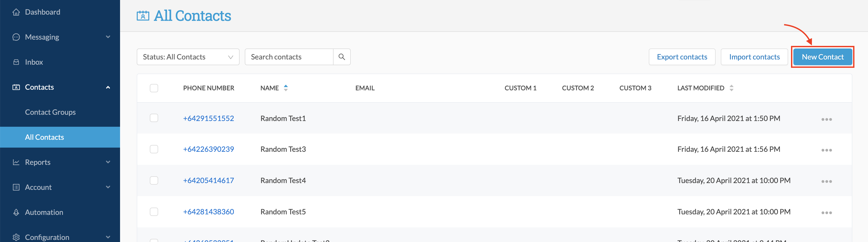Expand the Account menu chevron
Image resolution: width=868 pixels, height=242 pixels.
[108, 187]
